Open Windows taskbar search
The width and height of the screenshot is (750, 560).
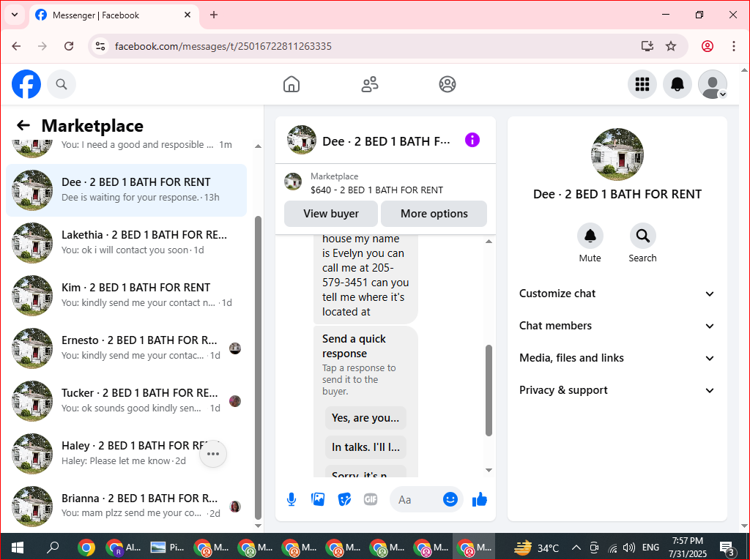coord(53,548)
